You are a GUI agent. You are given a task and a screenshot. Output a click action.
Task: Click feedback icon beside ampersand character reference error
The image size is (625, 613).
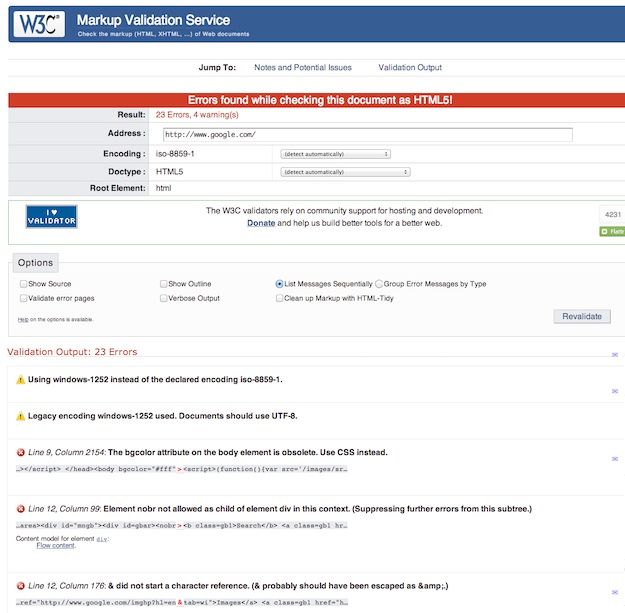(x=615, y=592)
